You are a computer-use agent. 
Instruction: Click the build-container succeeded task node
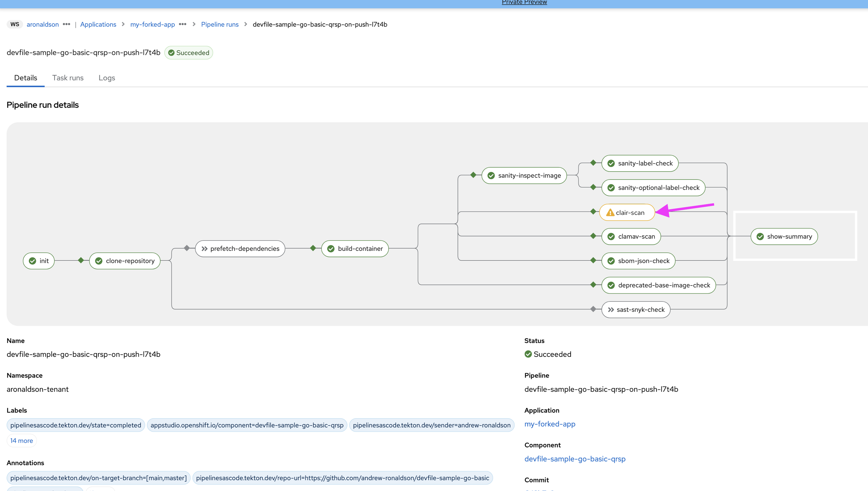pos(355,249)
